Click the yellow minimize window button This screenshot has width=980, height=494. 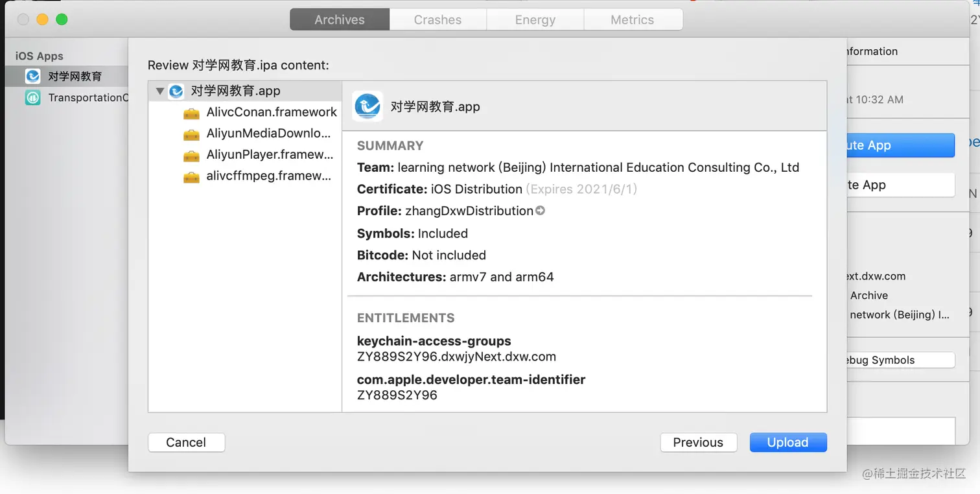[42, 19]
